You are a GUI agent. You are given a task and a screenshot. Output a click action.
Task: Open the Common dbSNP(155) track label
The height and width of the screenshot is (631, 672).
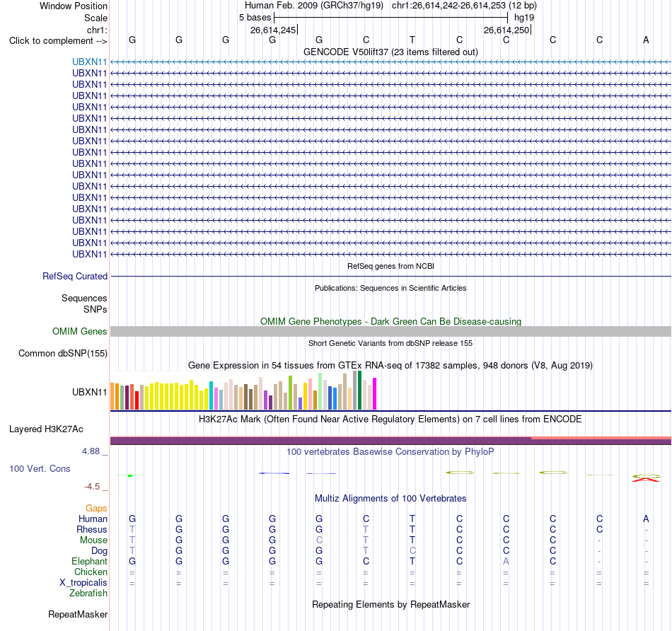tap(62, 354)
